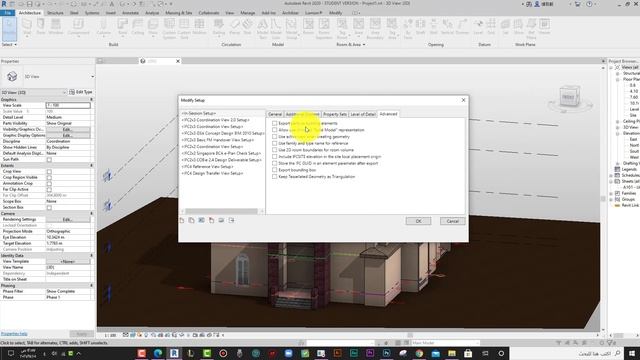This screenshot has width=640, height=360.
Task: Enable Use family and type name for reference
Action: coord(274,143)
